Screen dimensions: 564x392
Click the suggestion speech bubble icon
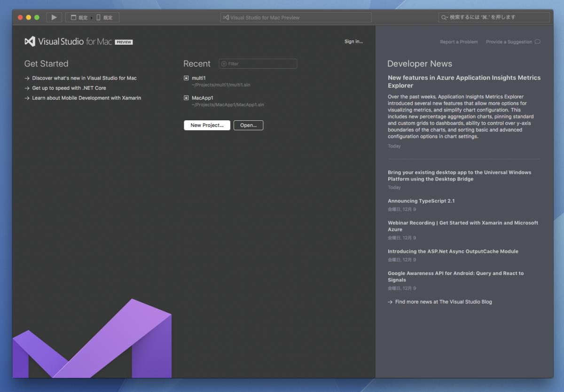538,42
